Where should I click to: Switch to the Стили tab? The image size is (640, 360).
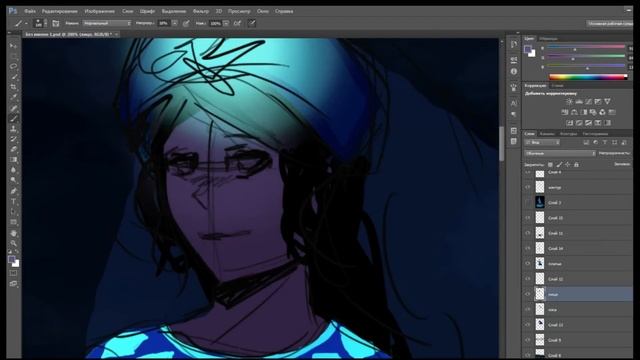[557, 86]
